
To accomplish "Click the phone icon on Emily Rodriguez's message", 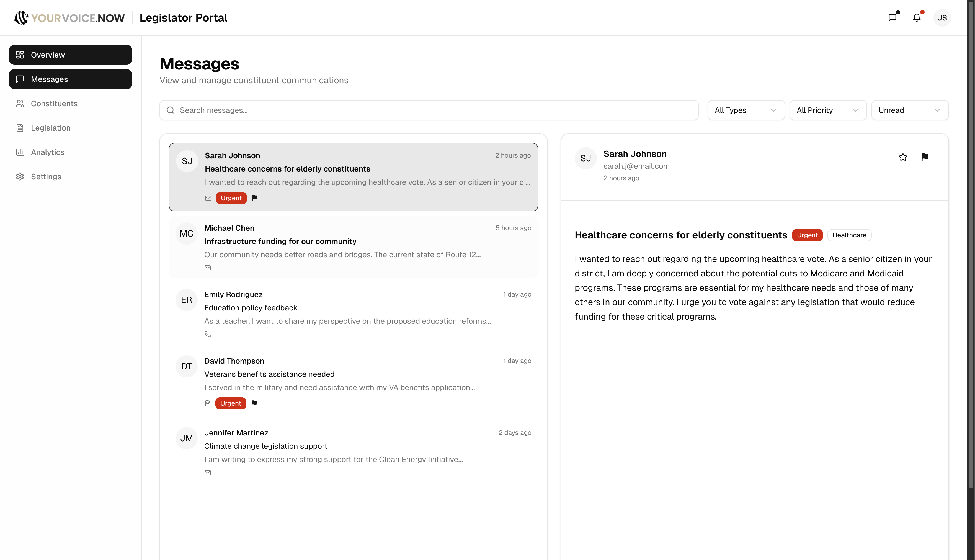I will [208, 334].
